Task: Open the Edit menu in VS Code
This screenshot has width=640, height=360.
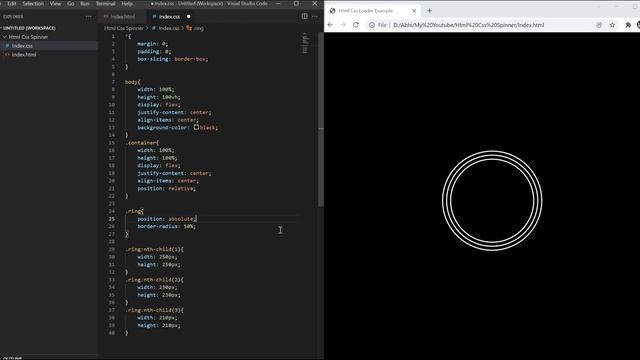Action: tap(11, 3)
